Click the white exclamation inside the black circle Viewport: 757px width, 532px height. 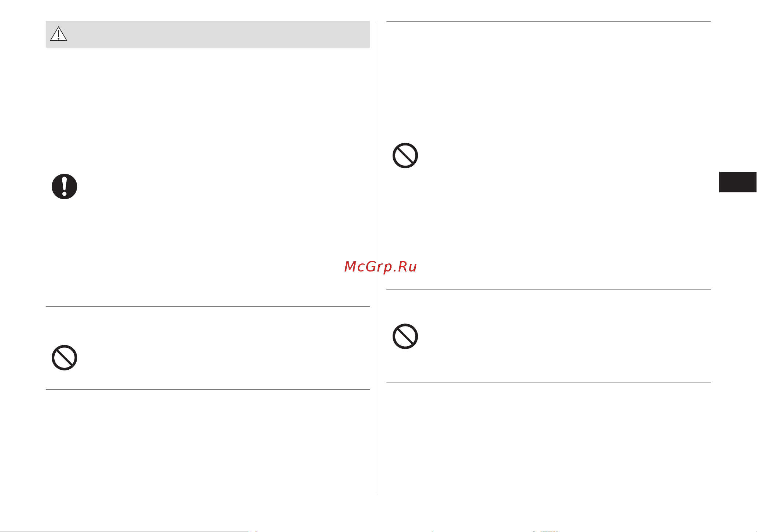pyautogui.click(x=65, y=186)
